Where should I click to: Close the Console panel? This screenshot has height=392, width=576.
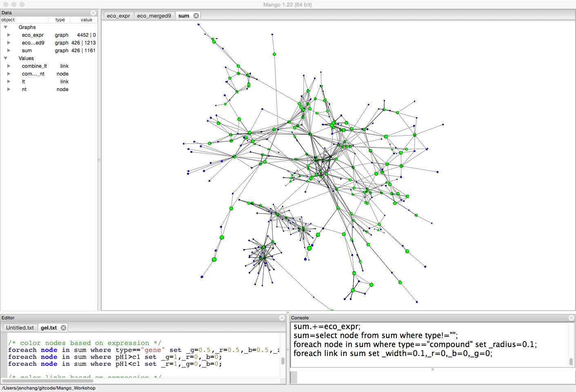coord(571,318)
